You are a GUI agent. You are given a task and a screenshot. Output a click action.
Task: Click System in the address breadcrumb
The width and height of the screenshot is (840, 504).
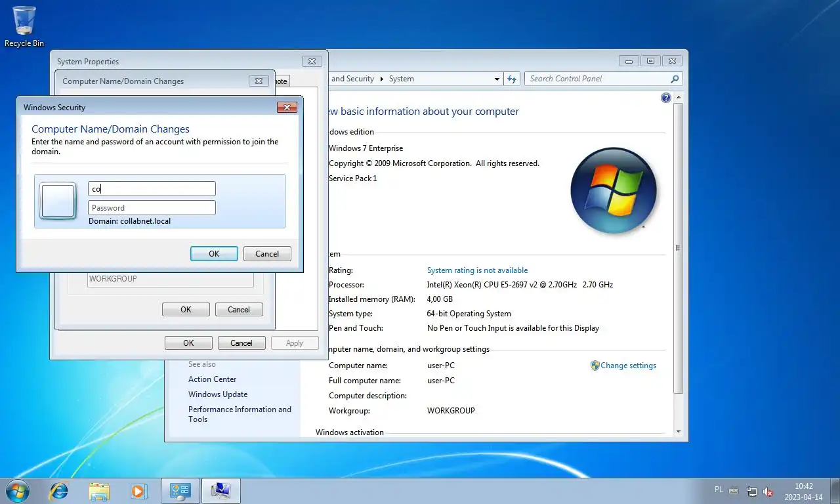401,79
